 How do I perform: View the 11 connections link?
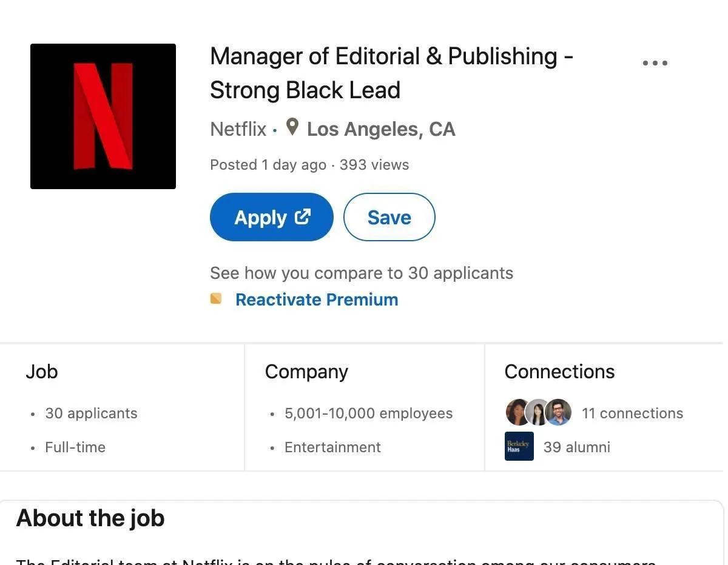(x=632, y=413)
